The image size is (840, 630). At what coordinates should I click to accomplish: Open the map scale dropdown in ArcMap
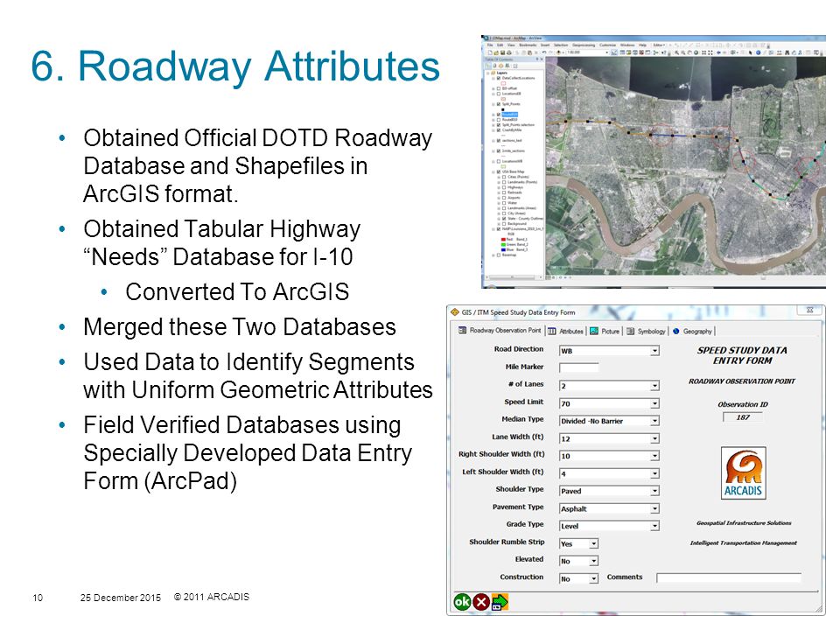607,52
